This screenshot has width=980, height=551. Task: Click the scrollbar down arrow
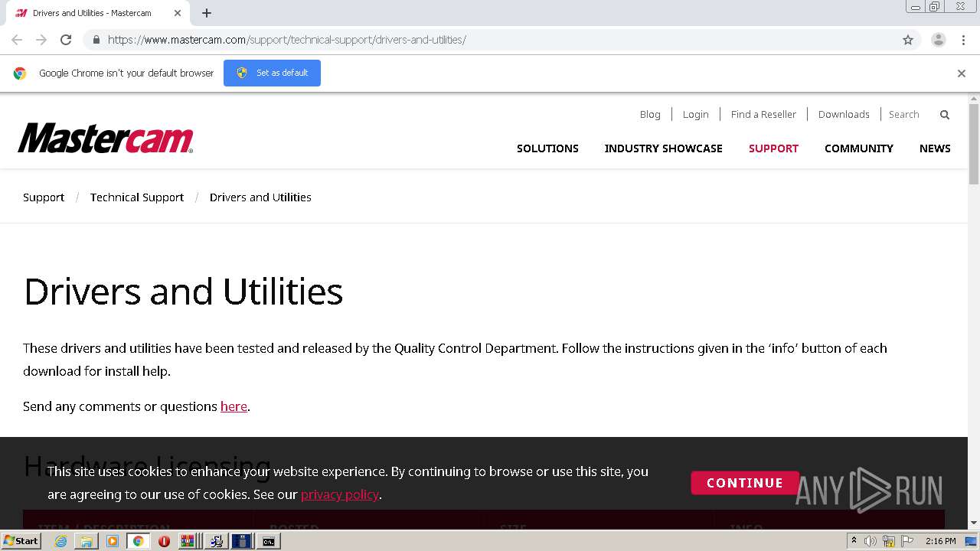point(974,523)
